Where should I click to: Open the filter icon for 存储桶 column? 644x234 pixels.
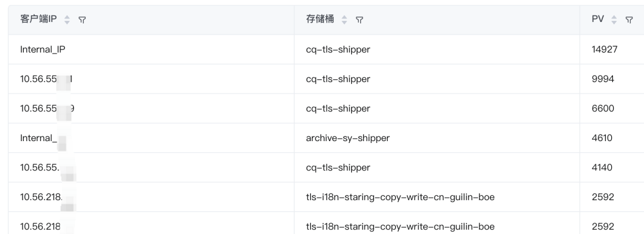tap(360, 20)
